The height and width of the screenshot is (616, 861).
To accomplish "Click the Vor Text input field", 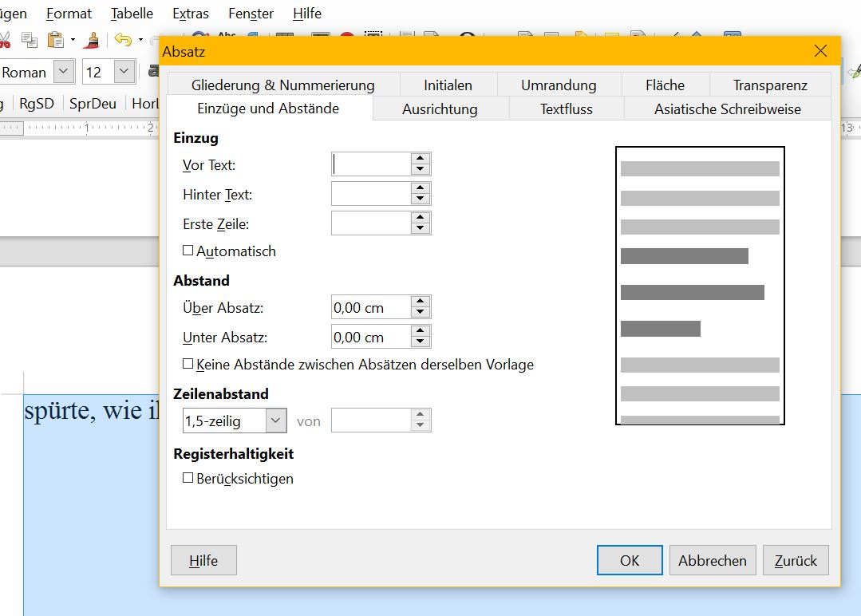I will [x=371, y=164].
